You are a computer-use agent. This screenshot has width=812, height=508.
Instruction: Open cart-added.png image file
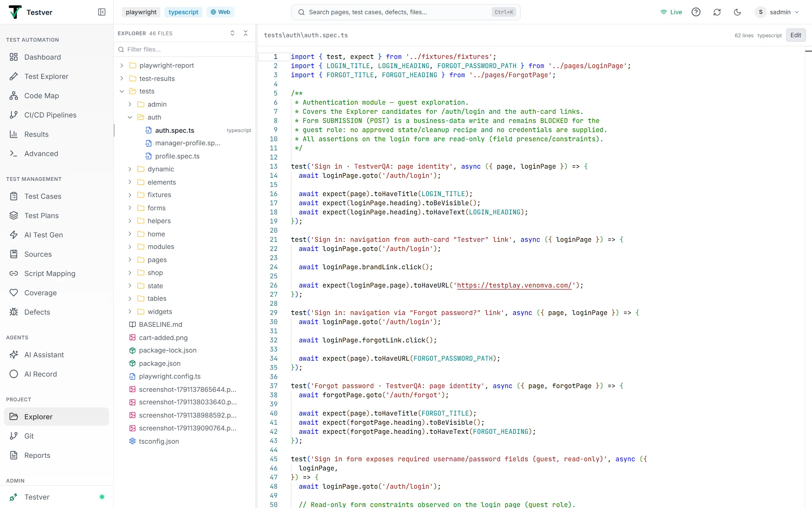(184, 338)
